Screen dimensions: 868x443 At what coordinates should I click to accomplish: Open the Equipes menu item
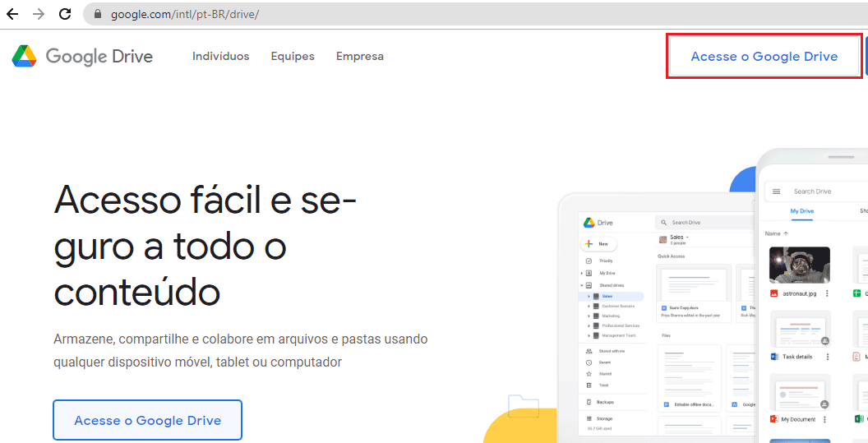(293, 57)
